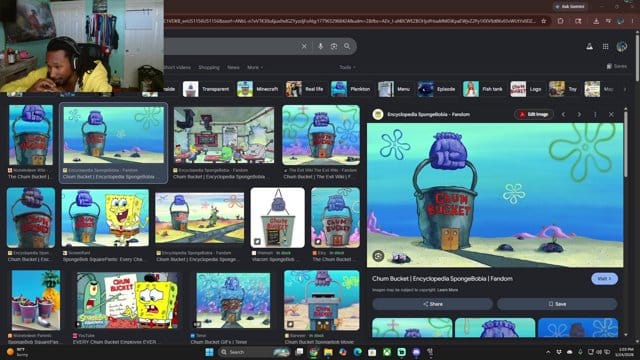Open the Learn More copyright link

(x=448, y=290)
